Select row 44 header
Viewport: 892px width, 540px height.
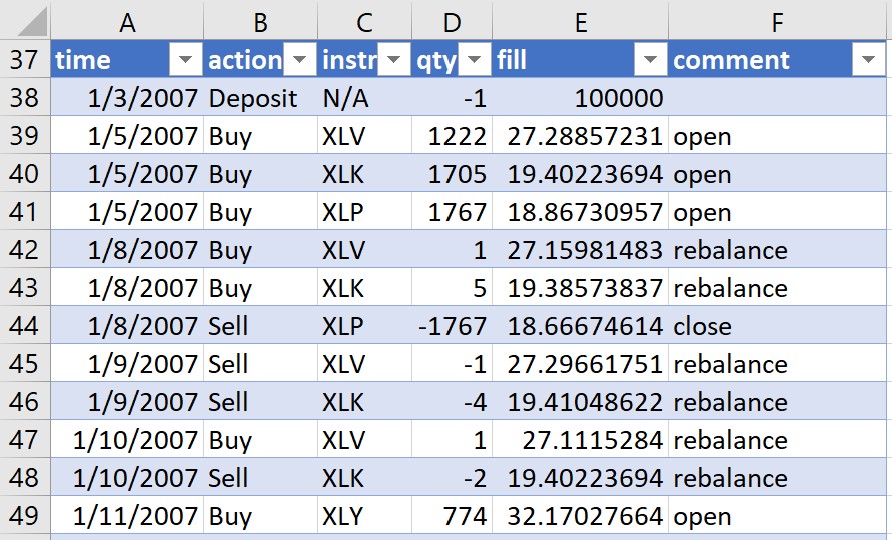click(25, 325)
